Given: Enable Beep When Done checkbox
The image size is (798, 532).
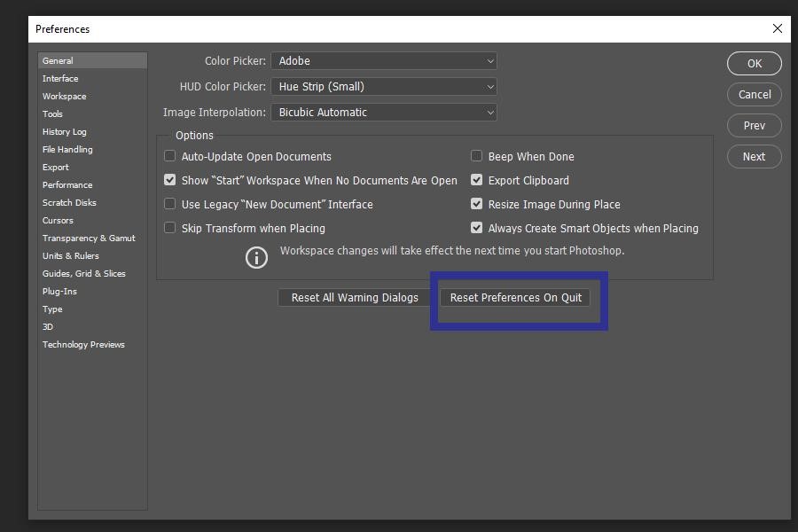Looking at the screenshot, I should pos(476,156).
